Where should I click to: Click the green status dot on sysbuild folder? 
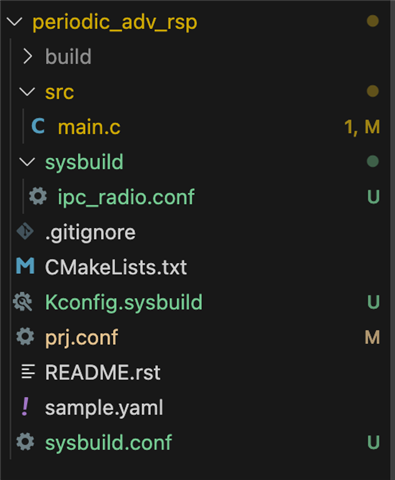[x=373, y=162]
